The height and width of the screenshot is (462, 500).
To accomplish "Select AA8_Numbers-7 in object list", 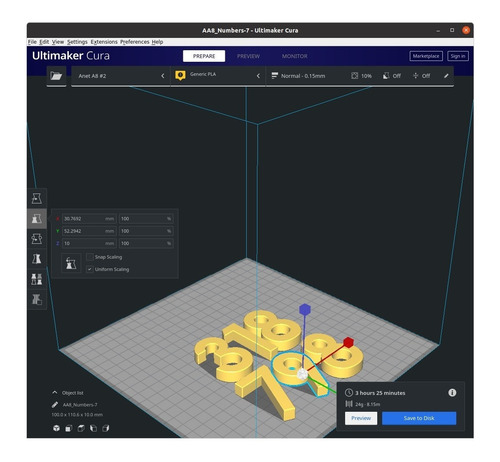I will tap(80, 405).
